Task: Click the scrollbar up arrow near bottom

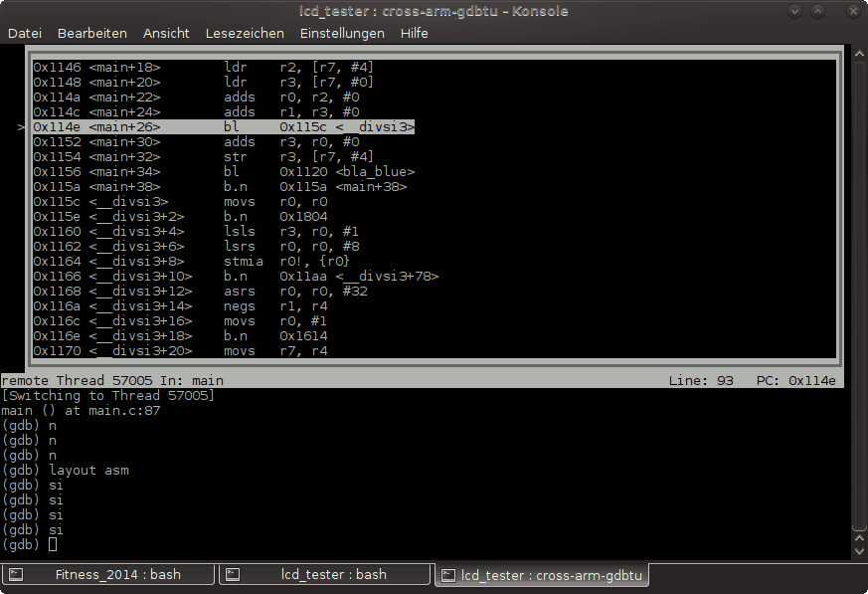Action: [859, 538]
